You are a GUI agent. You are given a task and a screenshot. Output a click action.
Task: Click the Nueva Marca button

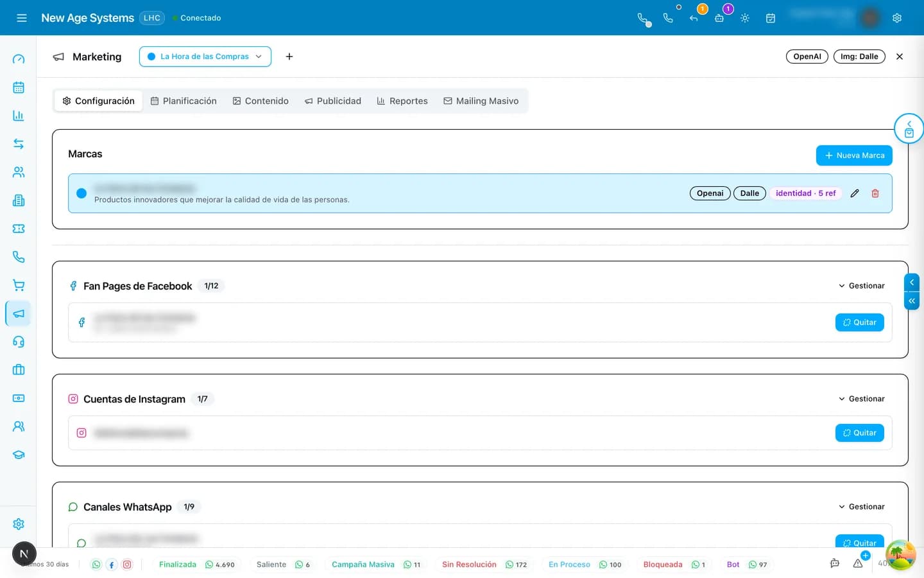854,155
